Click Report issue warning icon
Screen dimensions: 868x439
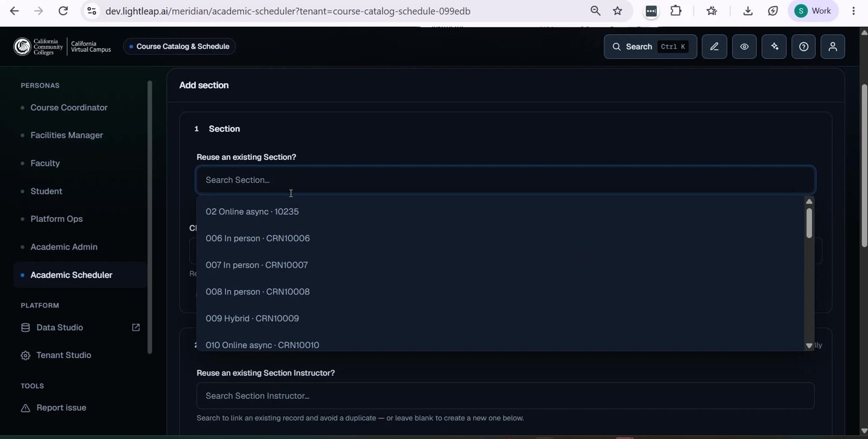pos(26,408)
